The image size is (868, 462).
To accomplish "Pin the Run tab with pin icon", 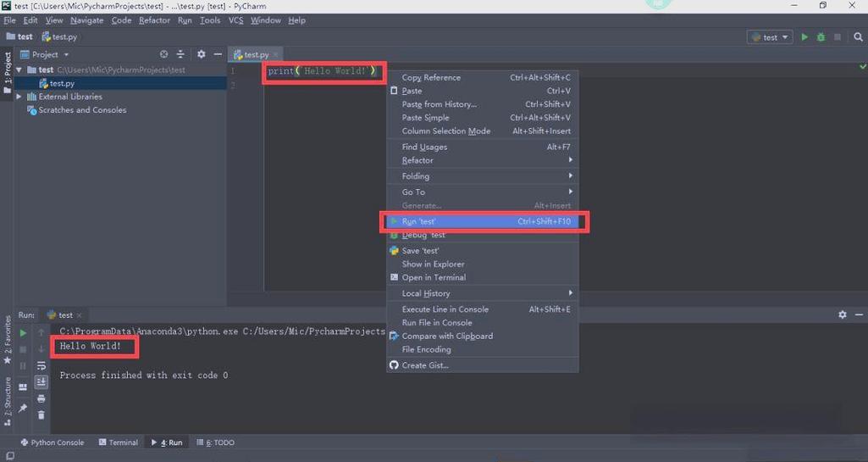I will [x=23, y=408].
